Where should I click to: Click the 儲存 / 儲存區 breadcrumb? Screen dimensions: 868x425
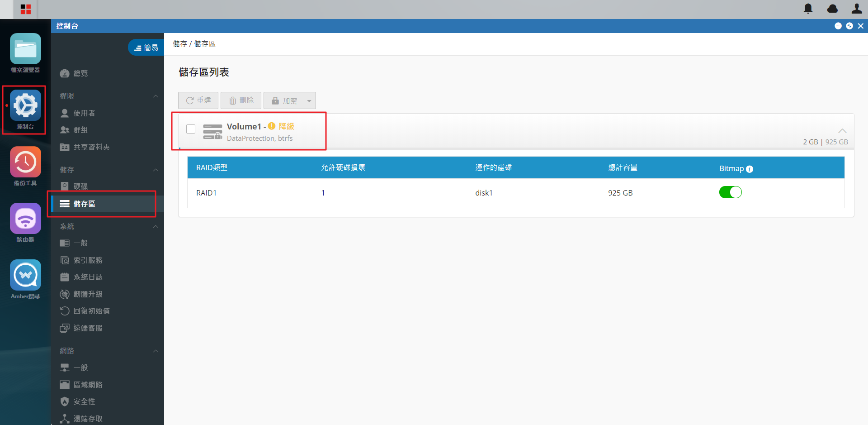pyautogui.click(x=194, y=44)
